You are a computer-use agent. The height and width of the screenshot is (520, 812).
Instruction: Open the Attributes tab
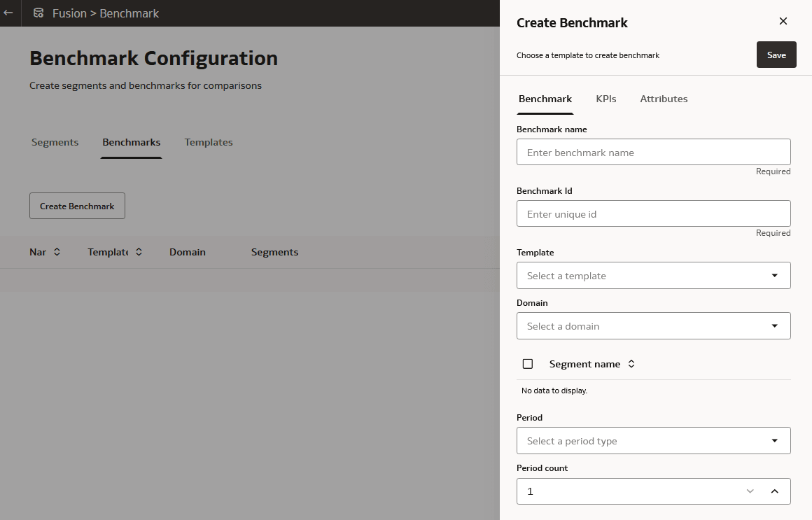point(664,99)
